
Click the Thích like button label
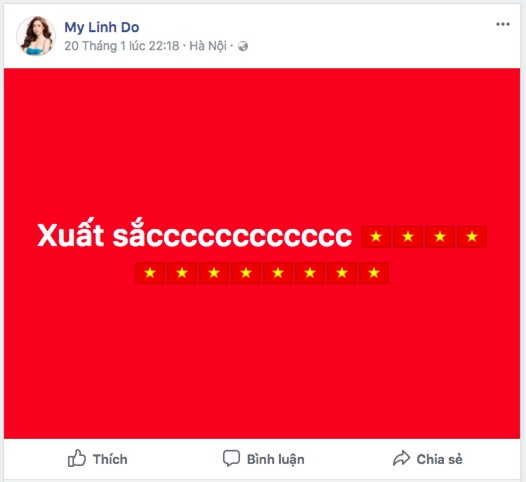(110, 459)
